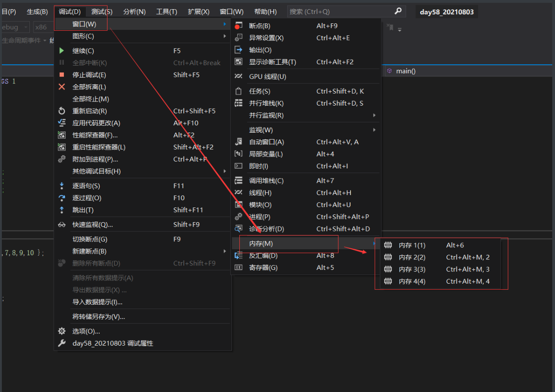Expand the 监视(W) submenu
The image size is (555, 392).
point(306,130)
